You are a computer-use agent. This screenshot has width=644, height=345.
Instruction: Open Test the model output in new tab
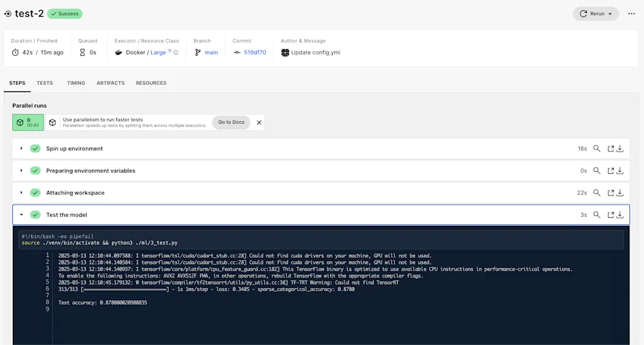click(x=611, y=215)
